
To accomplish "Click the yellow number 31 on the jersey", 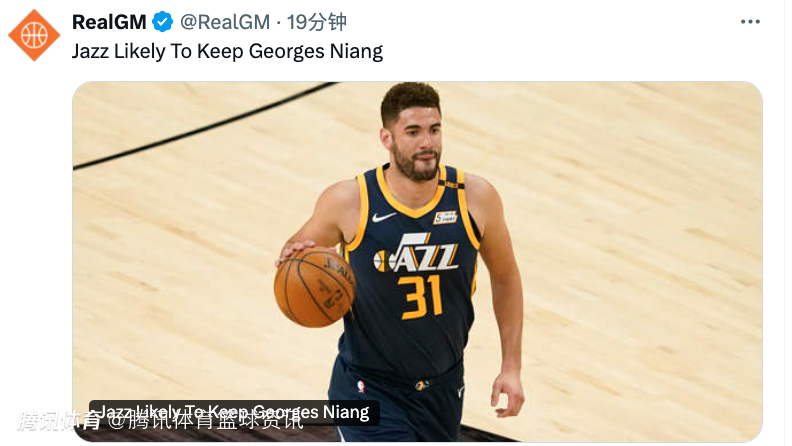I will 420,298.
